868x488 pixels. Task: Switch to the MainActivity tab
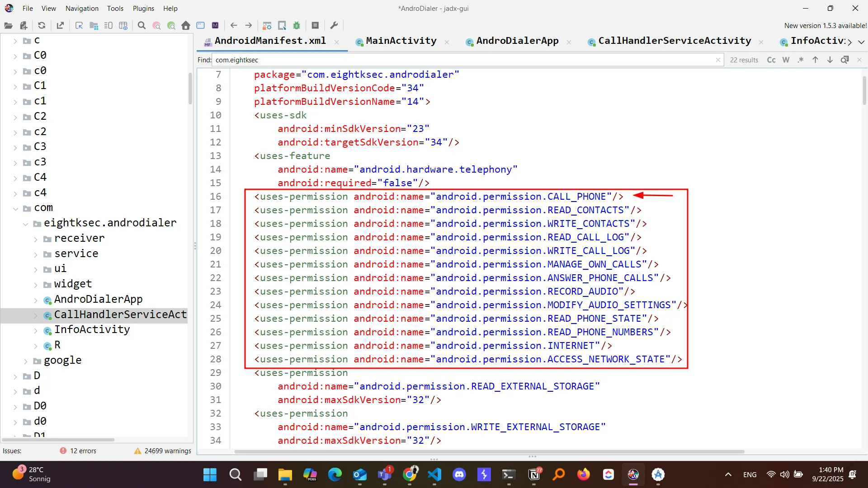click(401, 41)
